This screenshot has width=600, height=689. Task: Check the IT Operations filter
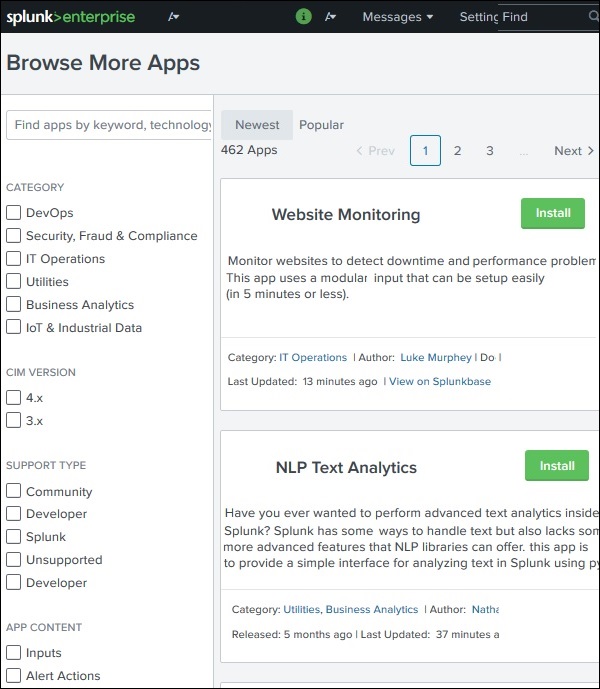pyautogui.click(x=14, y=259)
